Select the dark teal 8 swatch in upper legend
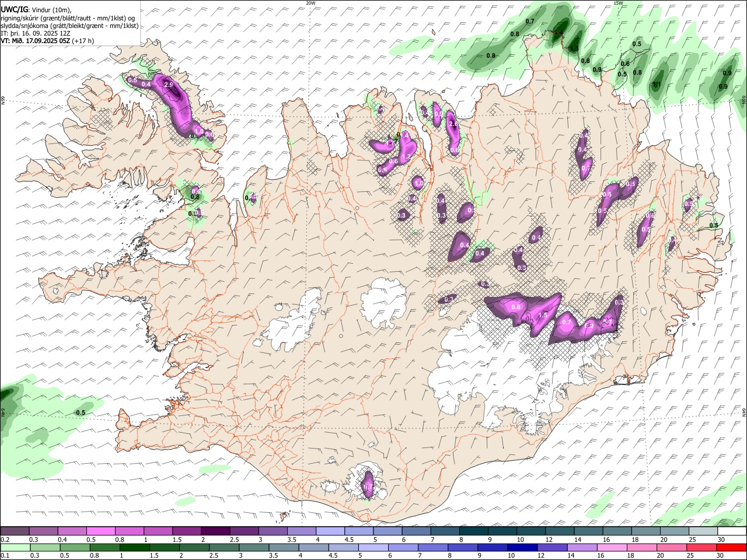Image resolution: width=747 pixels, height=560 pixels. point(473,531)
